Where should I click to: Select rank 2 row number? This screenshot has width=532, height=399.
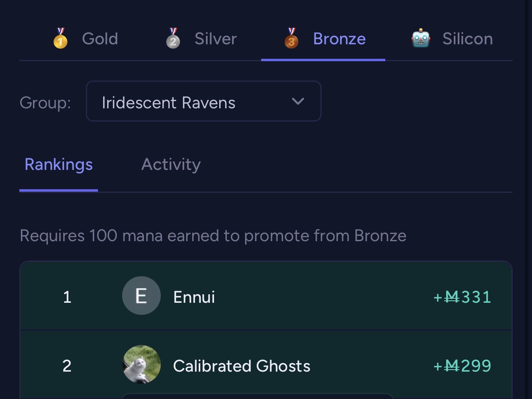pyautogui.click(x=67, y=366)
